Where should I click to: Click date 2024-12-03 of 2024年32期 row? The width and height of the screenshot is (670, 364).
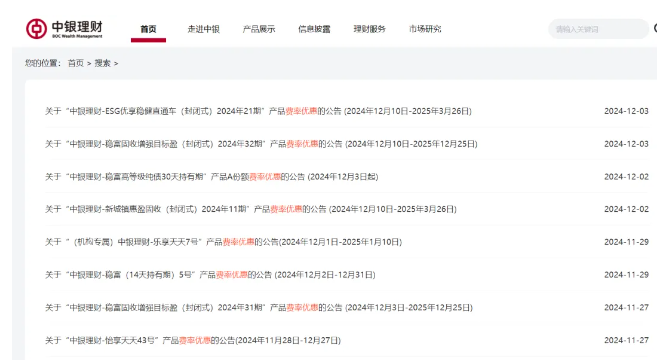tap(626, 144)
